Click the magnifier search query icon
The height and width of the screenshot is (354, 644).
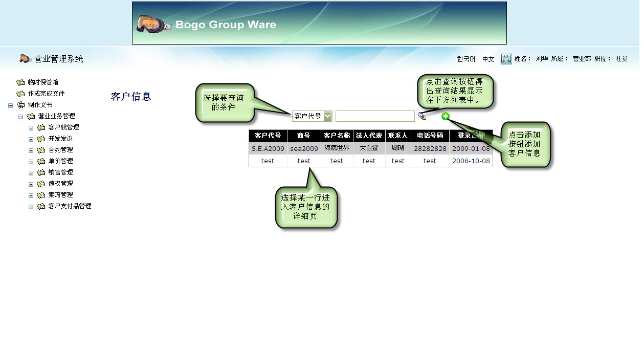point(422,116)
